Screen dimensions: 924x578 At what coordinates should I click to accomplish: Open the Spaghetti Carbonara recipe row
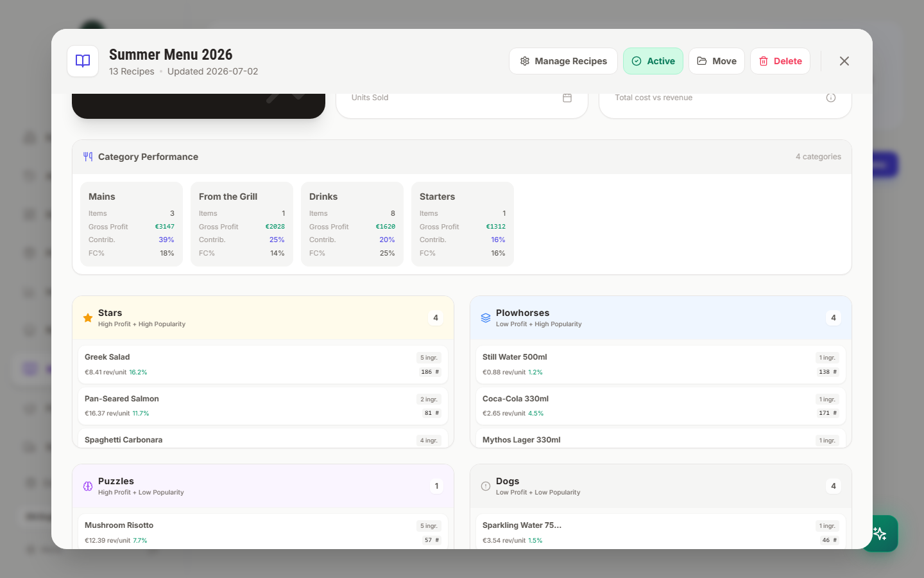(x=263, y=439)
